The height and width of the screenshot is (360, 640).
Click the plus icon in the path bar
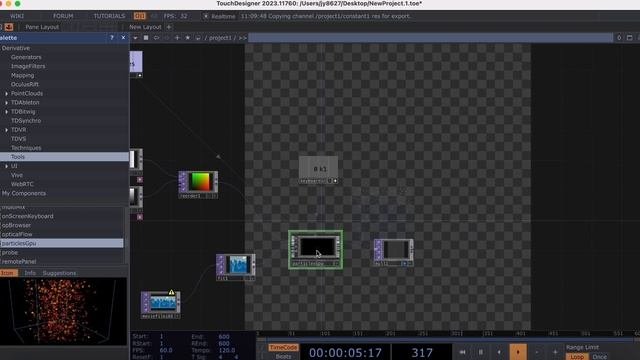click(177, 38)
